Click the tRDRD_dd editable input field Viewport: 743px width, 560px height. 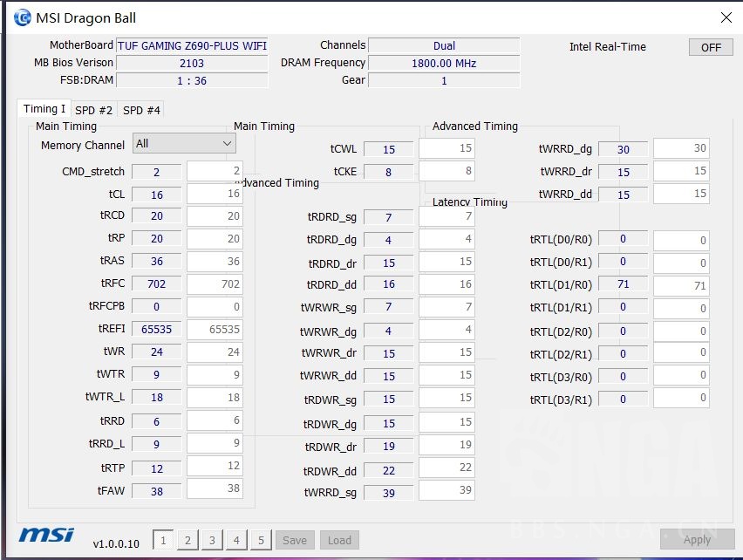[446, 284]
